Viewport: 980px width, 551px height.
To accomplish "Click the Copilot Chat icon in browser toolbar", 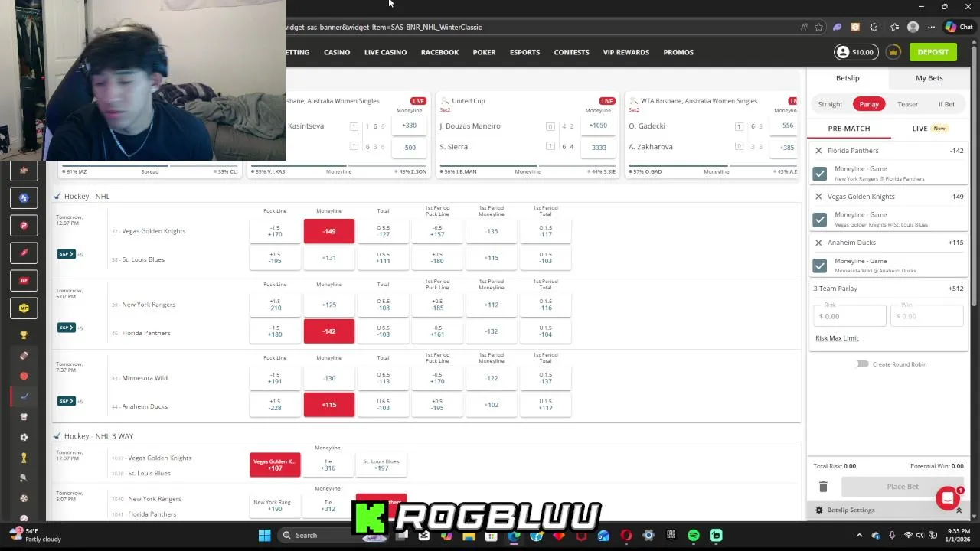I will click(x=959, y=27).
